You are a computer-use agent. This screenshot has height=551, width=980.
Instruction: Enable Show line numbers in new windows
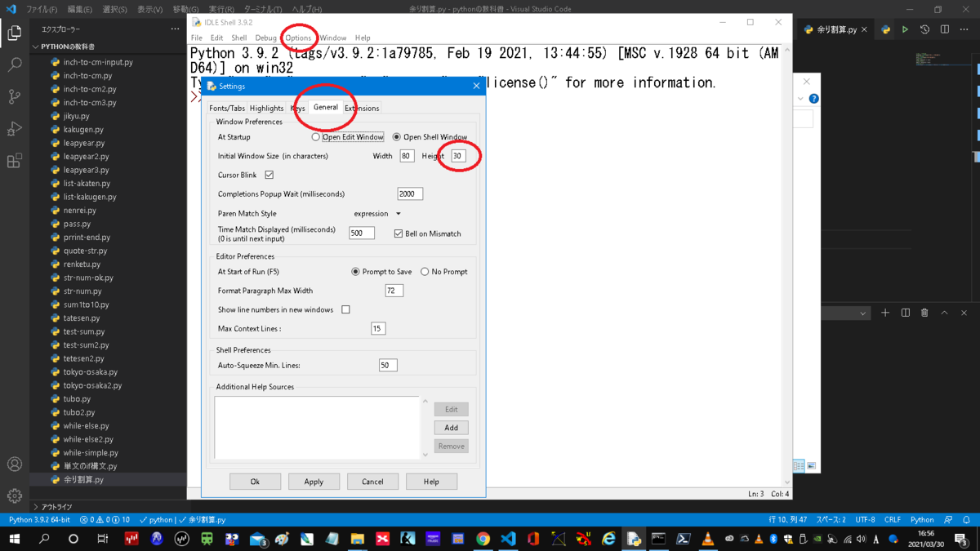click(346, 309)
